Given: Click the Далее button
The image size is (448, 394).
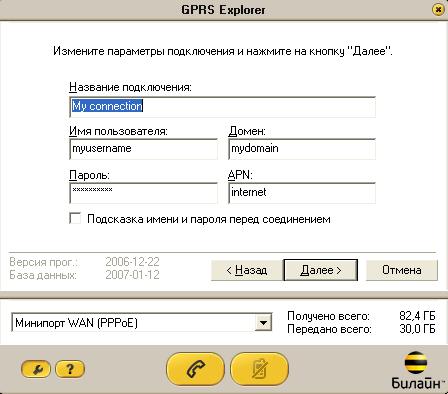Looking at the screenshot, I should point(321,270).
